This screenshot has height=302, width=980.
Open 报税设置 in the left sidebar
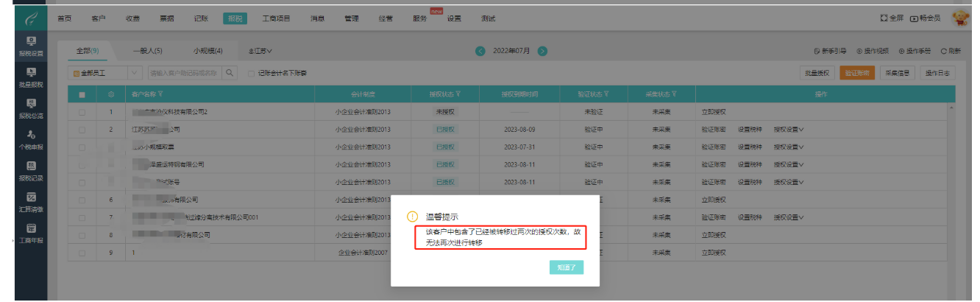tap(30, 46)
